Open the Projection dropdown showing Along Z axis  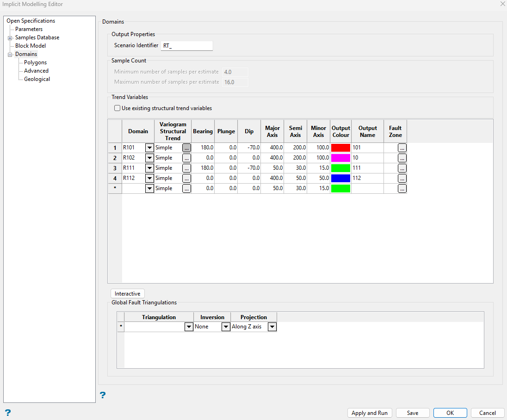point(272,327)
